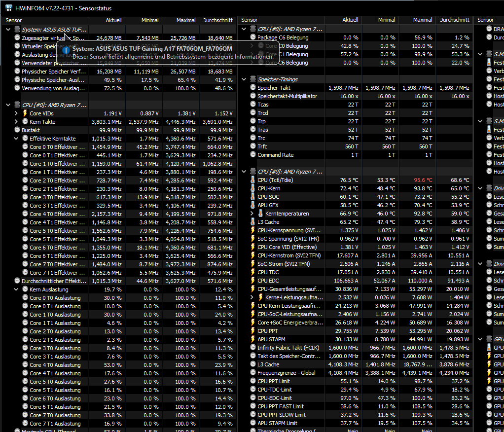Click thermometer icon beside APU GFX
504x432 pixels.
coord(252,205)
